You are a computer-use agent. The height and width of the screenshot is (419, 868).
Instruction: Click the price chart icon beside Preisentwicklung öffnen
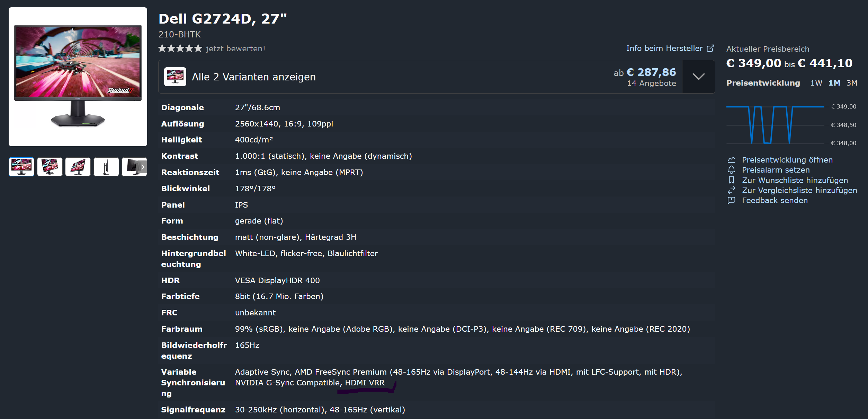click(731, 160)
